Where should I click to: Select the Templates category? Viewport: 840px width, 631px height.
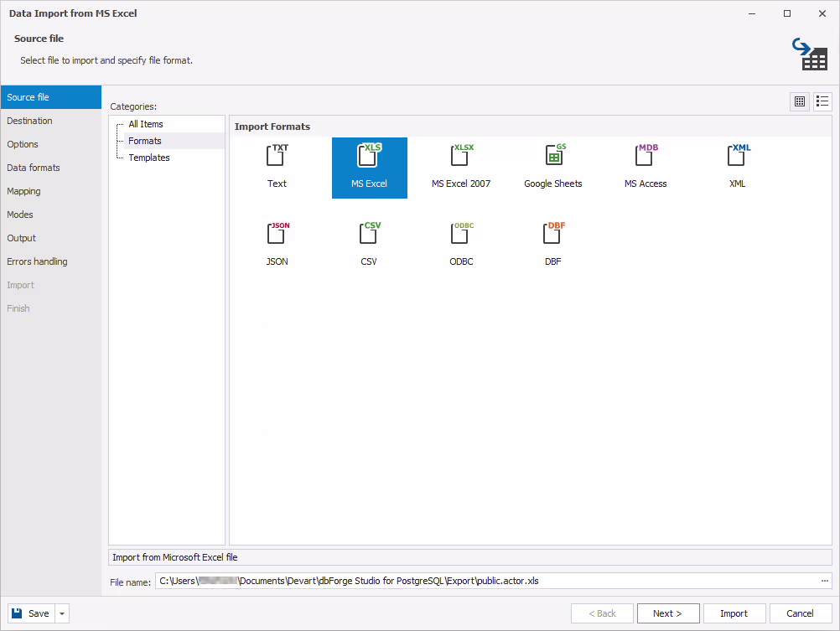pyautogui.click(x=149, y=158)
